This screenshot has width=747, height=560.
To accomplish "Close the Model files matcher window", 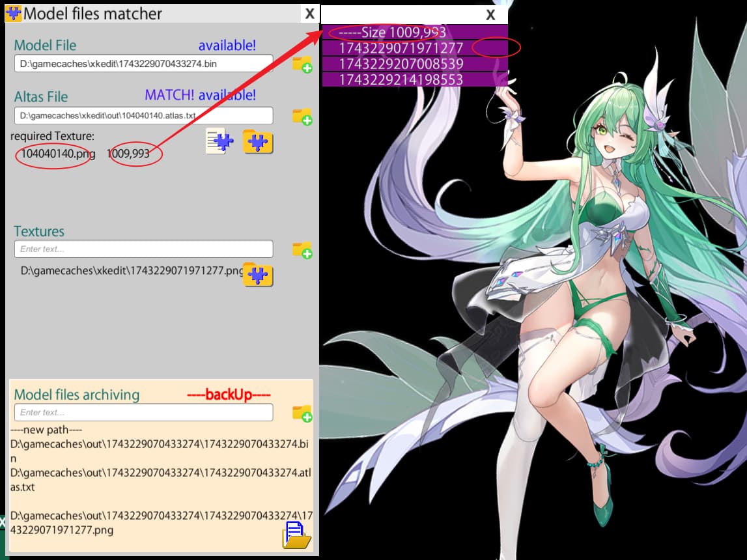I will pos(309,14).
